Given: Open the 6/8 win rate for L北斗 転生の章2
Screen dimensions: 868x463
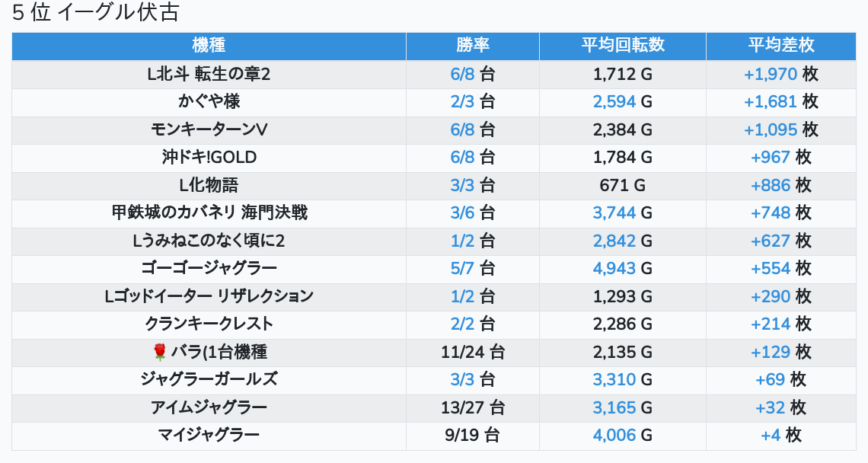Looking at the screenshot, I should click(x=462, y=74).
